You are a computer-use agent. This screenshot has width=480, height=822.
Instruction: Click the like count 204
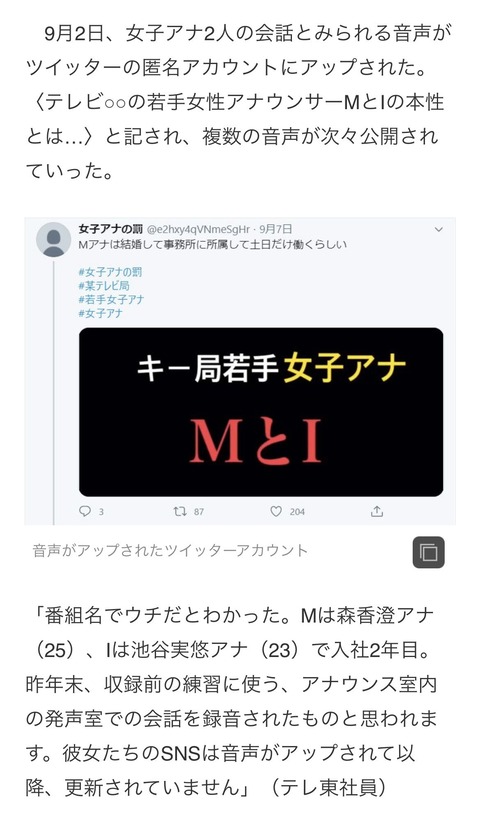297,512
